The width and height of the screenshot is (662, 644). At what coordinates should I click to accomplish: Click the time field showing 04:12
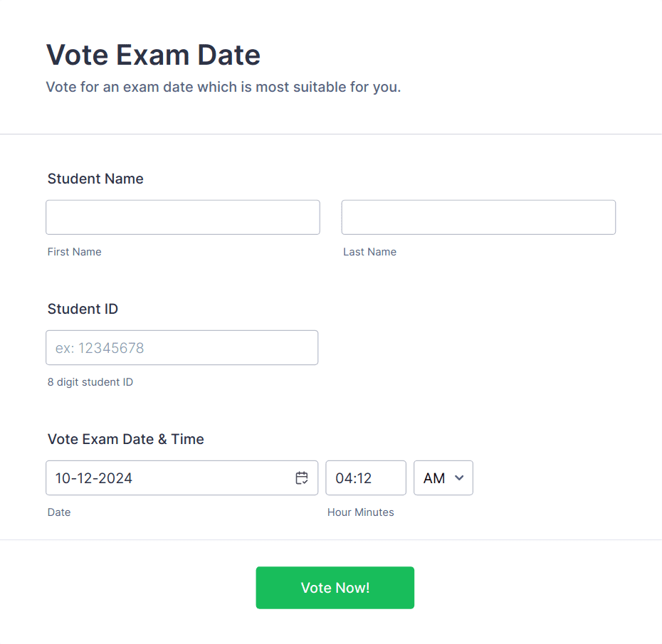coord(366,477)
